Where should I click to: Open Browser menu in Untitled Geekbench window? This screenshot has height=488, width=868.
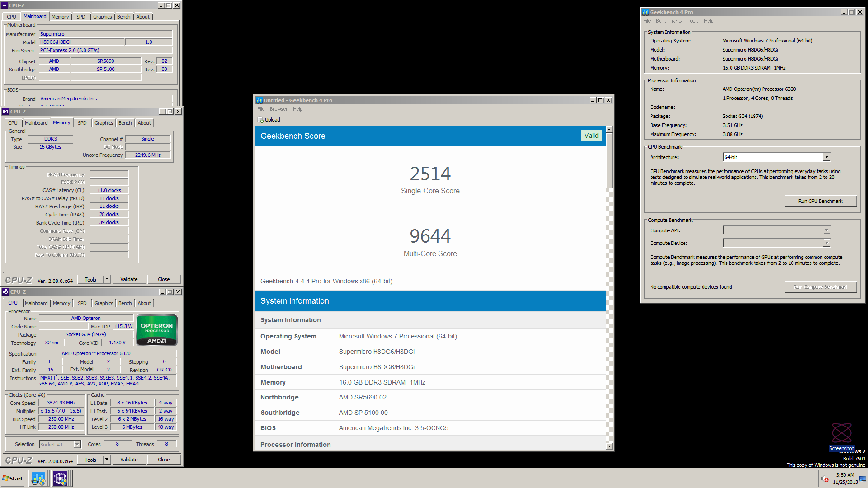pyautogui.click(x=278, y=109)
